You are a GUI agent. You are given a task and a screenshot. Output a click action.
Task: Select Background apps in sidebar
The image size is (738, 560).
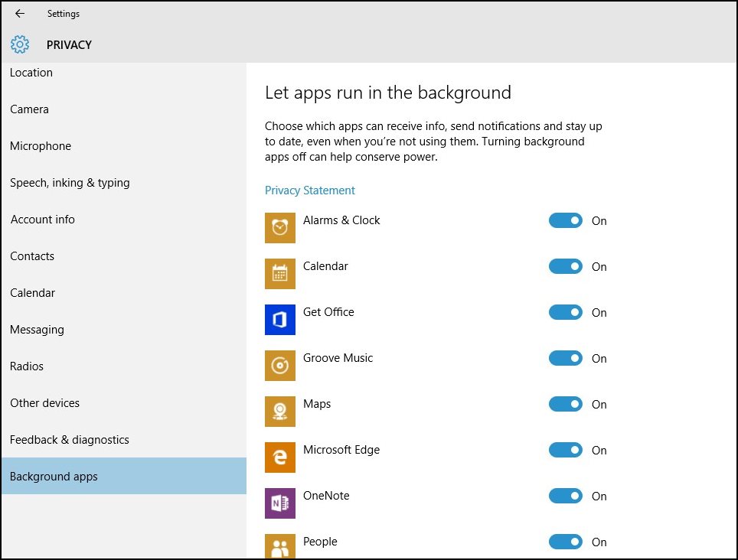tap(124, 476)
